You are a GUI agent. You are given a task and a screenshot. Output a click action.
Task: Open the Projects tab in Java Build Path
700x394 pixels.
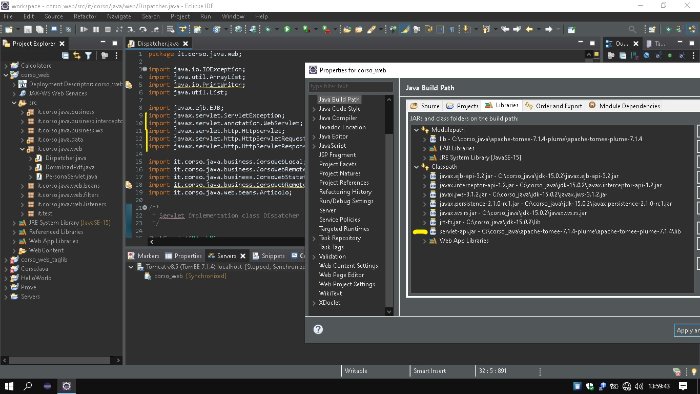[462, 106]
